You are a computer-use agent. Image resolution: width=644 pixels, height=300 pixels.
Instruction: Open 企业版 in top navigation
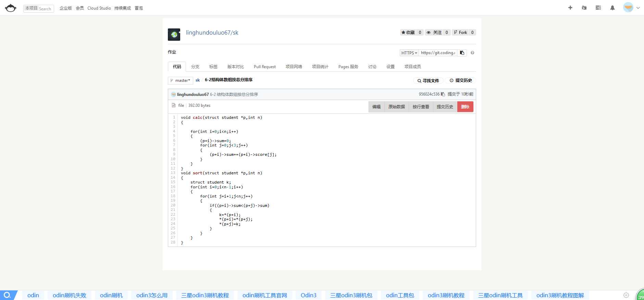point(66,8)
